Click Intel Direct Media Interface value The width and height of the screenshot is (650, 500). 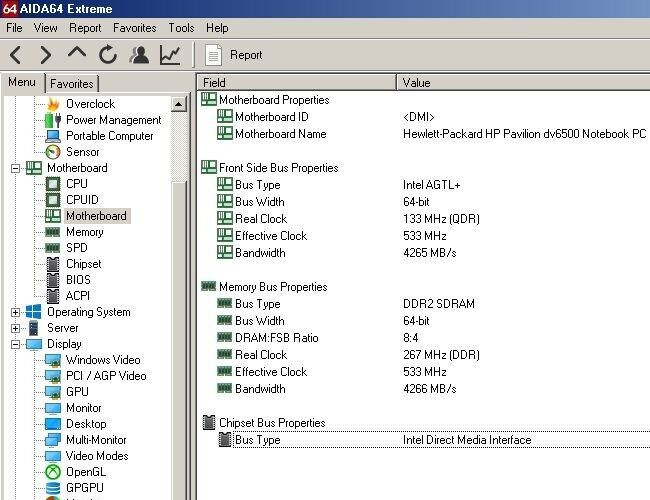coord(467,440)
